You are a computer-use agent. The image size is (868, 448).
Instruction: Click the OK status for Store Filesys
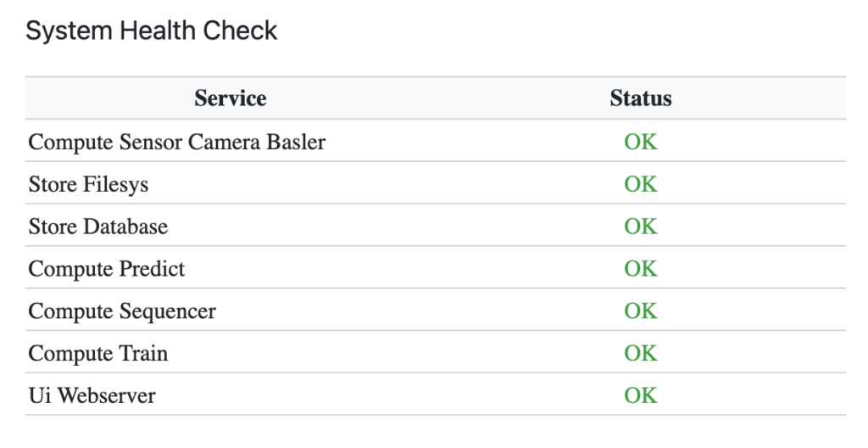click(x=640, y=184)
